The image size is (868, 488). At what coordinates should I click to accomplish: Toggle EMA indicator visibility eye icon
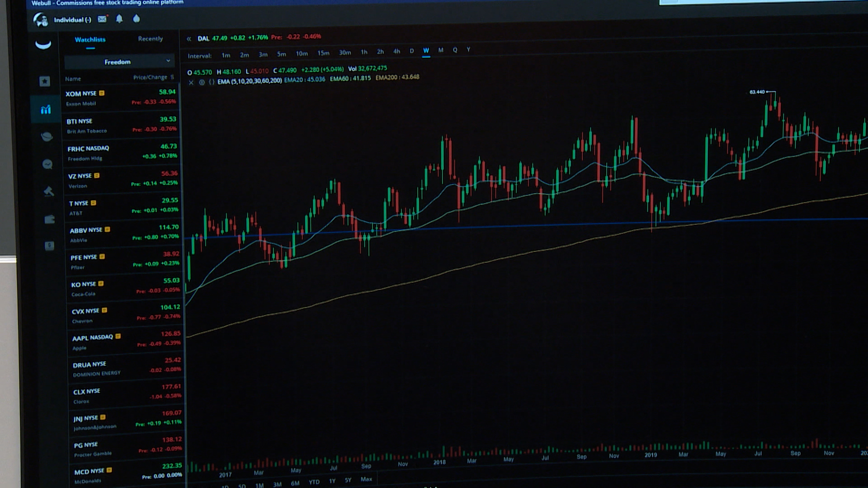[x=202, y=82]
